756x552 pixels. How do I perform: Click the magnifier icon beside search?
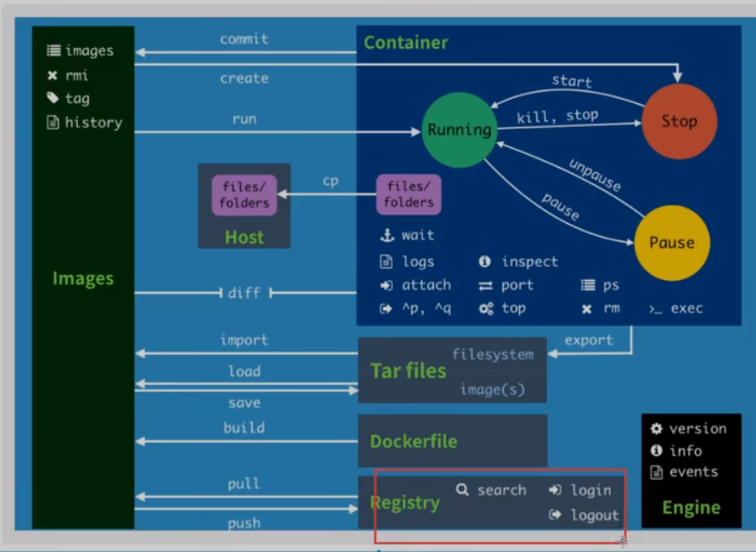click(462, 490)
